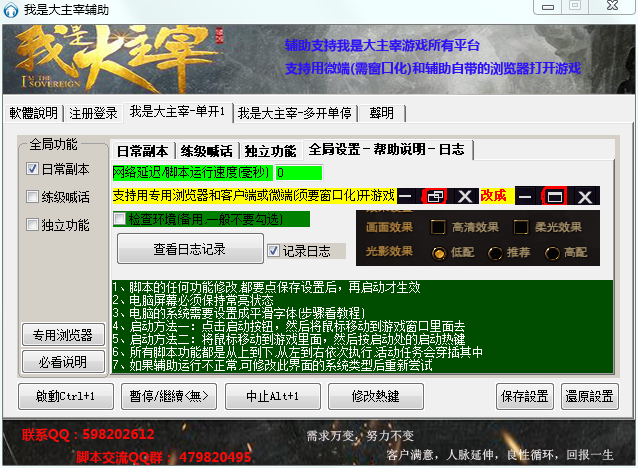This screenshot has height=468, width=638.
Task: Enable the 日常副本 checkbox in 全局功能
Action: pos(33,169)
